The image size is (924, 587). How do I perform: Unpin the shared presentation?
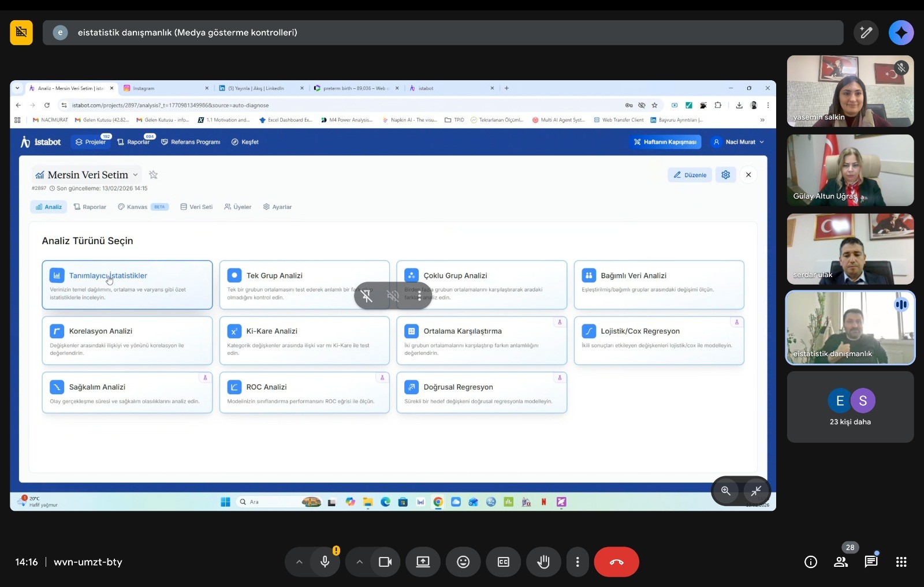click(367, 296)
